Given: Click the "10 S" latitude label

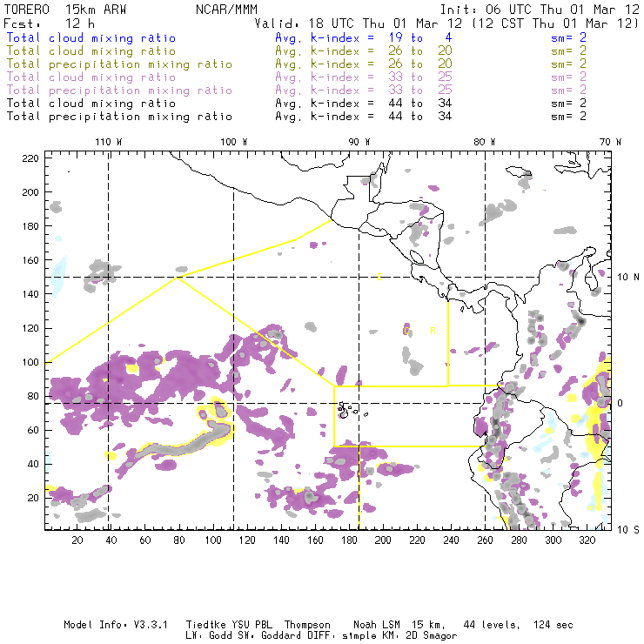Looking at the screenshot, I should click(628, 530).
